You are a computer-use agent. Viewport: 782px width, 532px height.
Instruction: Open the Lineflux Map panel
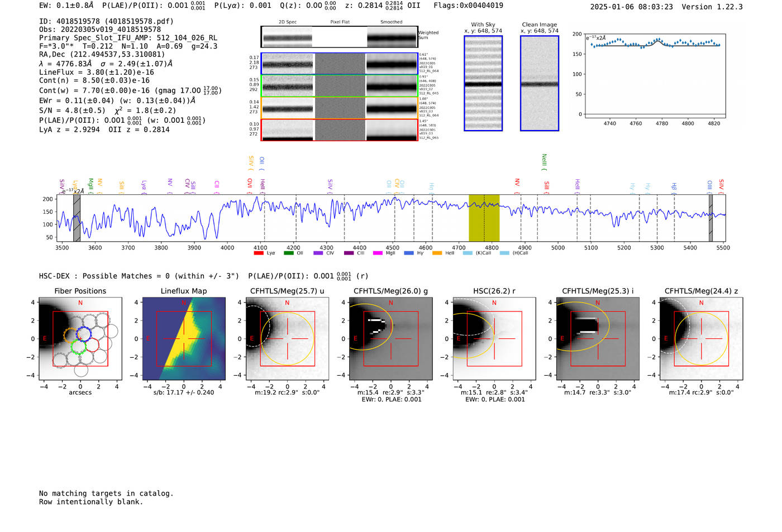point(184,339)
